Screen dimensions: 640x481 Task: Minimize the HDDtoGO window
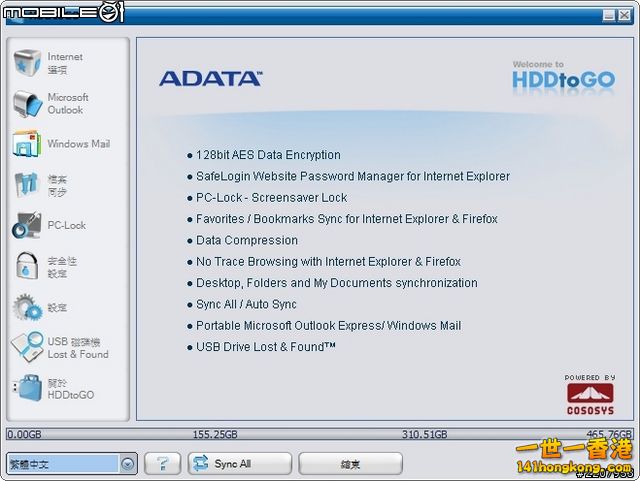[x=608, y=15]
